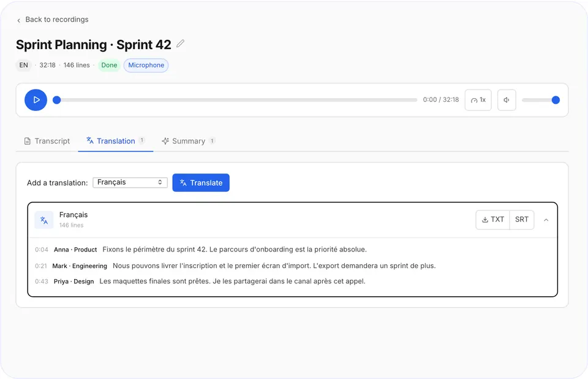The height and width of the screenshot is (379, 588).
Task: Click the translation icon beside Français heading
Action: click(44, 220)
